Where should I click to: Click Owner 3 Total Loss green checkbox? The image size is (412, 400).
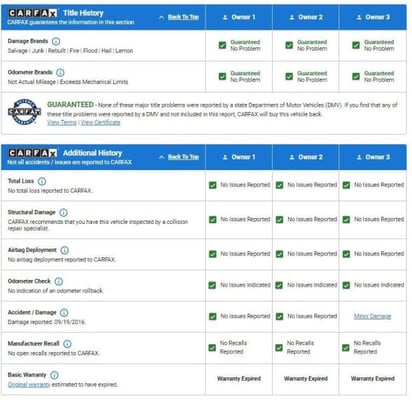(346, 185)
